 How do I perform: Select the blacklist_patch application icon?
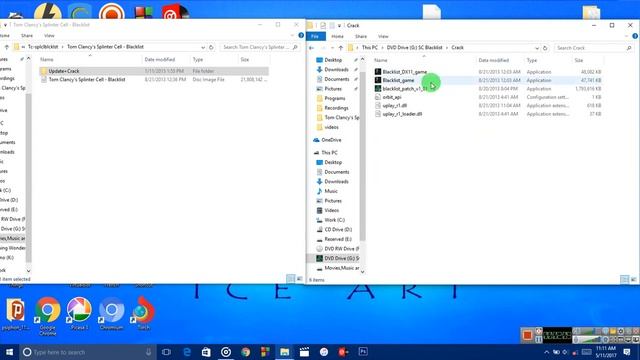[378, 89]
